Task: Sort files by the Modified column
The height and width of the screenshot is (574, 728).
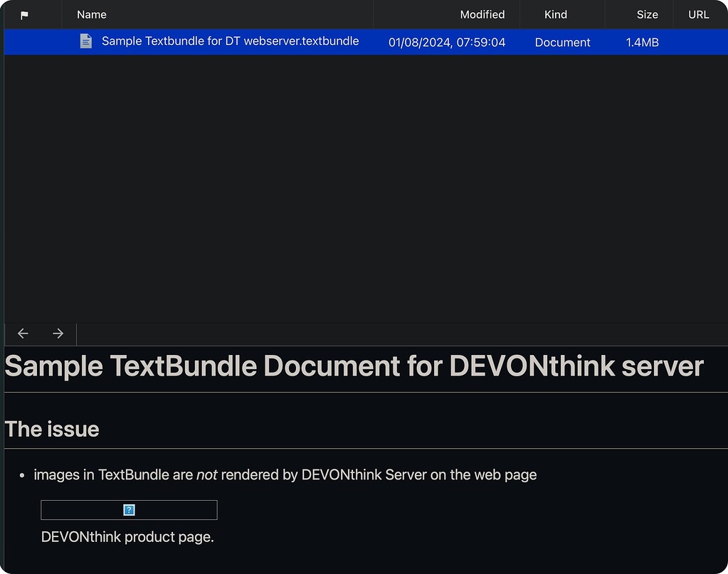Action: point(482,14)
